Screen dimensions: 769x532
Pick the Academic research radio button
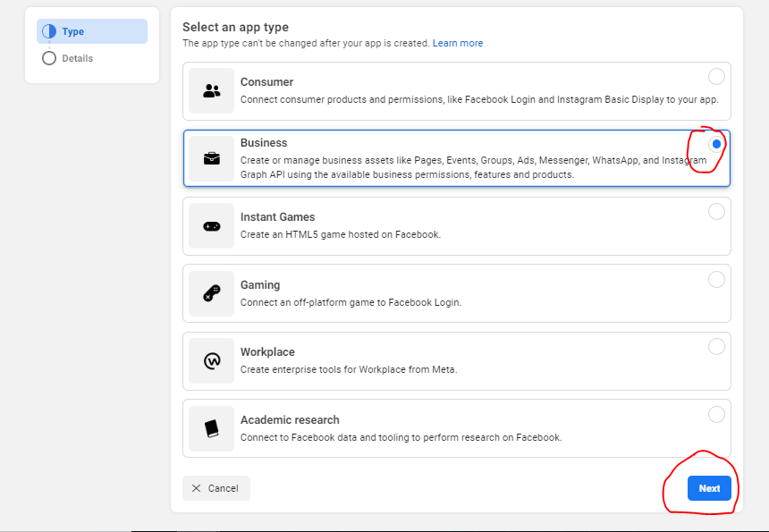[x=716, y=414]
